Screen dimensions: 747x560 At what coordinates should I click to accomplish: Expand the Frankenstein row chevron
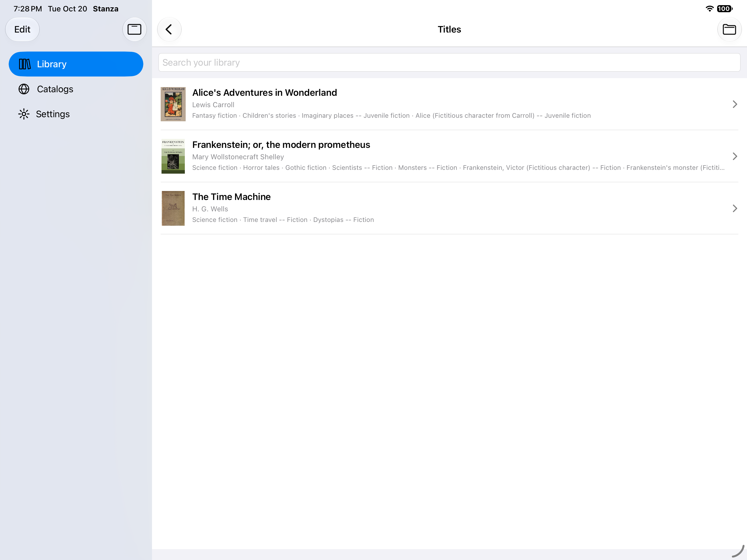click(735, 156)
